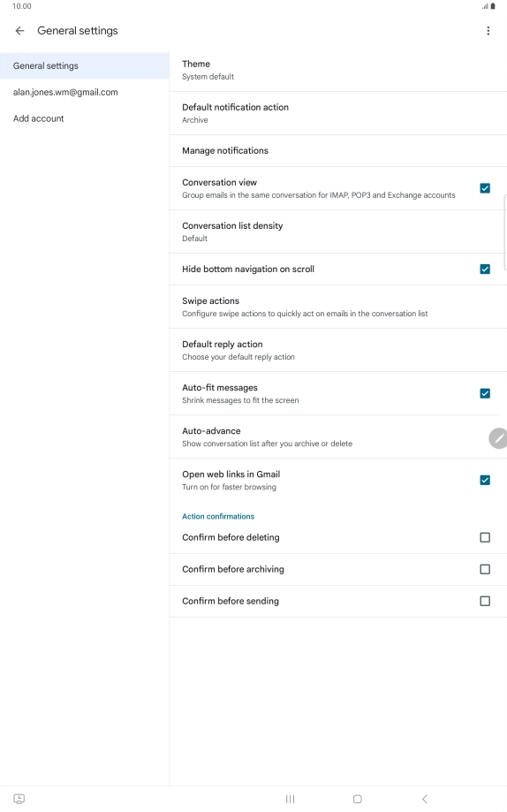Tap the floating pencil edit icon

497,438
